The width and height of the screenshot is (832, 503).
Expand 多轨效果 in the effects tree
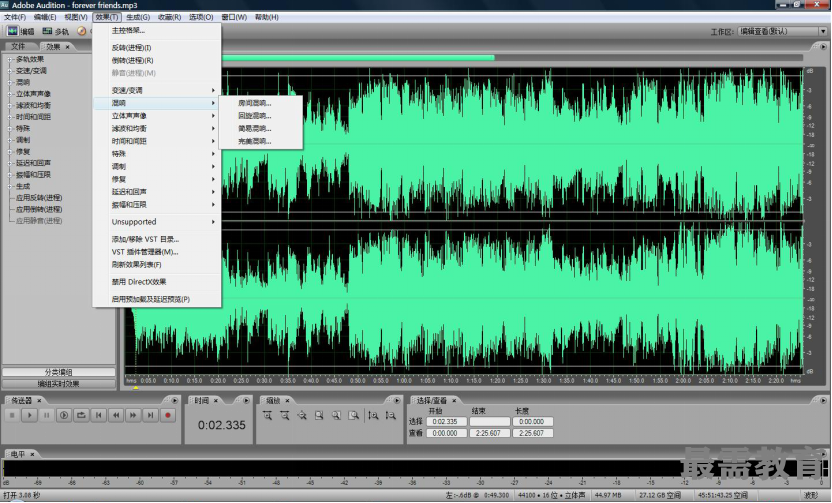coord(10,59)
